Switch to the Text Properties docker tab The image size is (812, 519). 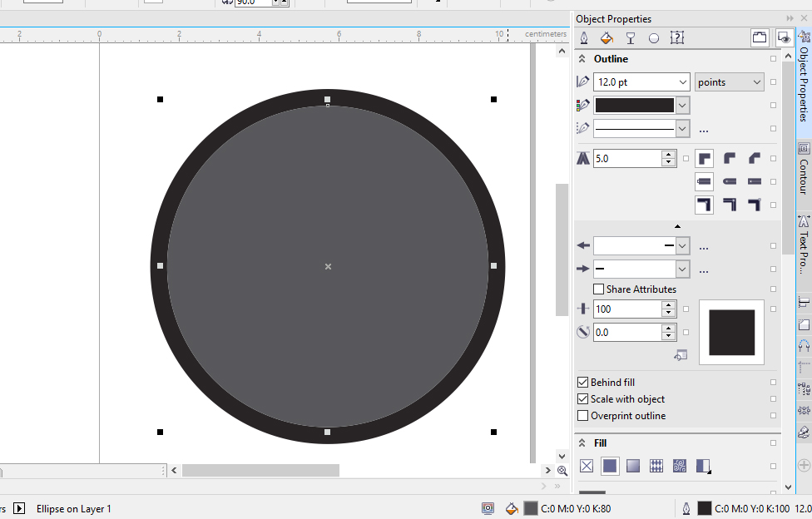[804, 245]
